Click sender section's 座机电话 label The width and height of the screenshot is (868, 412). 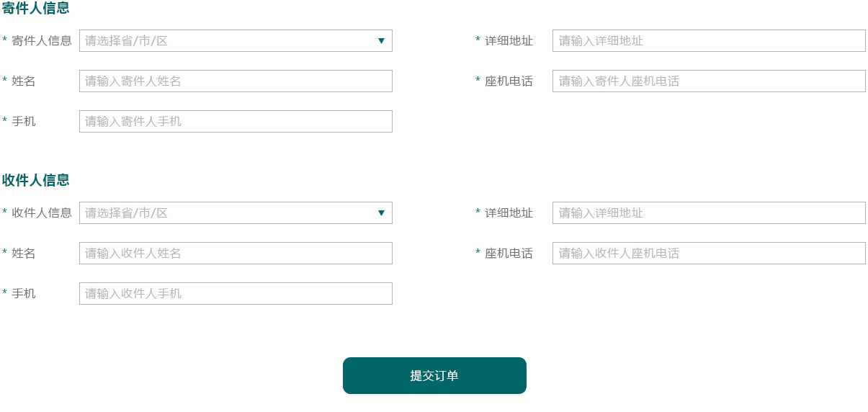point(509,81)
